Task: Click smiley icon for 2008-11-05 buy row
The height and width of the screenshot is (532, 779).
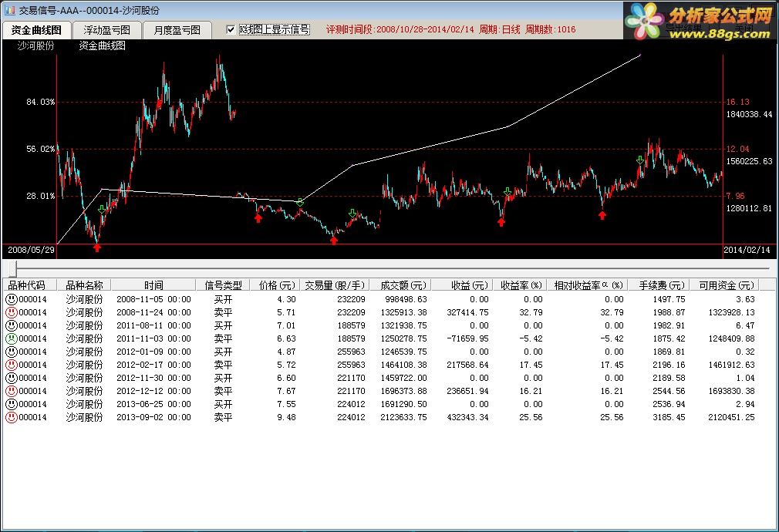Action: tap(12, 299)
